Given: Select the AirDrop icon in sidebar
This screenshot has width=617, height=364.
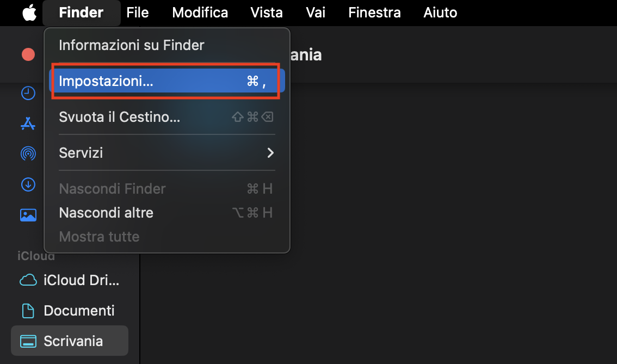Looking at the screenshot, I should point(28,153).
